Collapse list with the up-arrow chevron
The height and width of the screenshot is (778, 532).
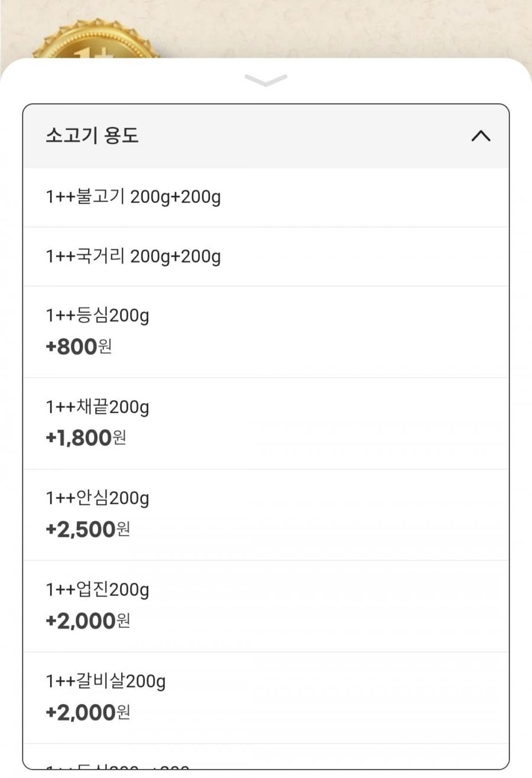pos(481,136)
